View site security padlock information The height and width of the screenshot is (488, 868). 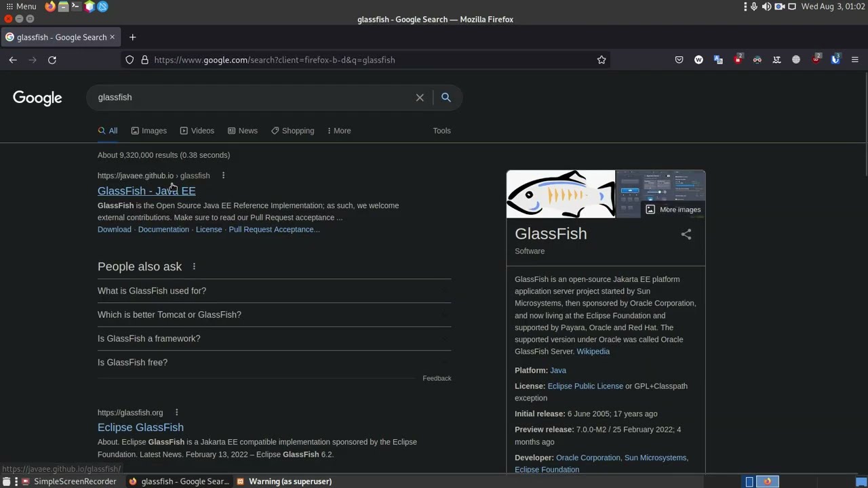(x=144, y=60)
